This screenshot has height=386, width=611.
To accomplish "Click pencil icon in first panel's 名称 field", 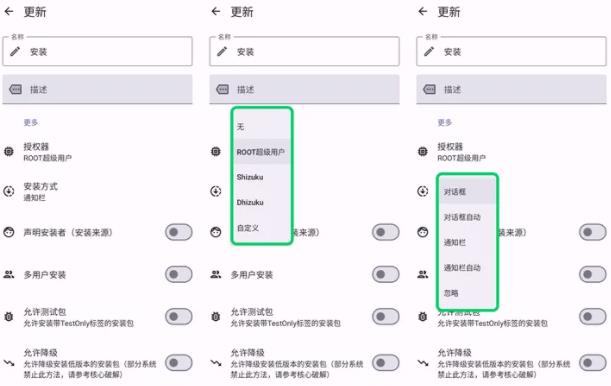I will [x=15, y=51].
